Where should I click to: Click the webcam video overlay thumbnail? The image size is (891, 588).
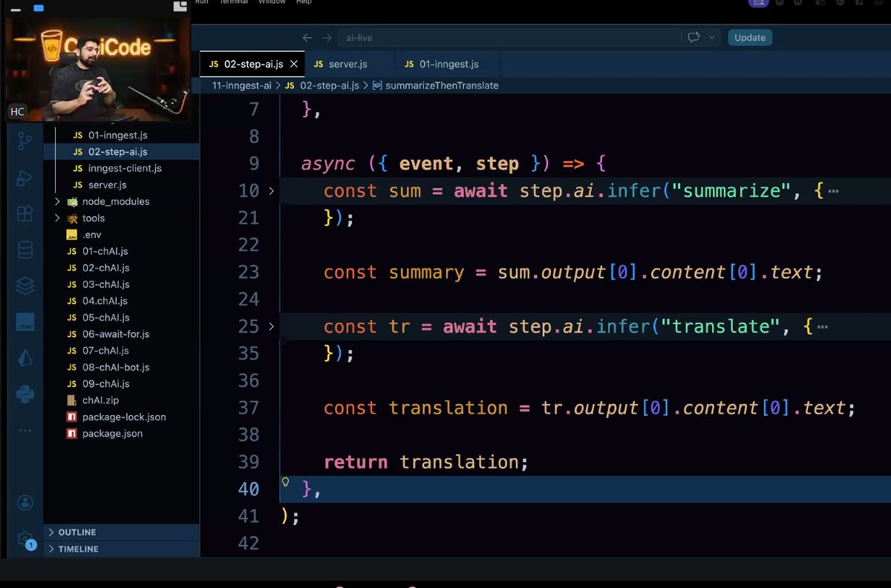click(97, 69)
